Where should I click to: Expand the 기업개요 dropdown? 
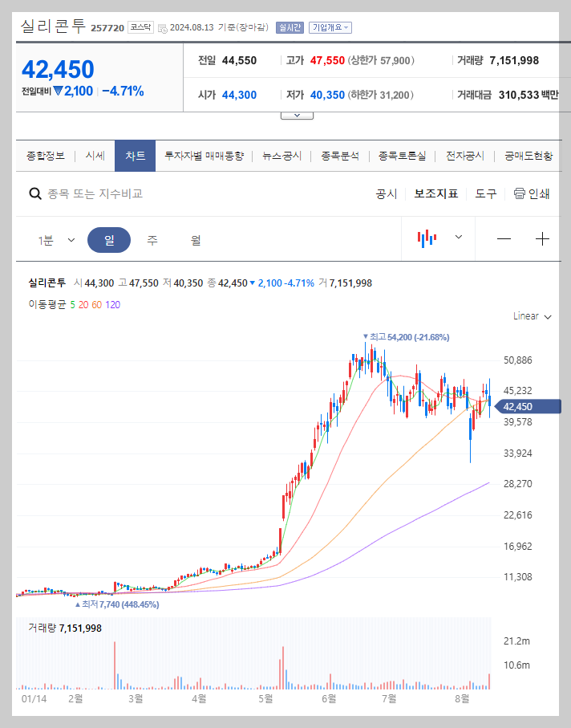330,25
